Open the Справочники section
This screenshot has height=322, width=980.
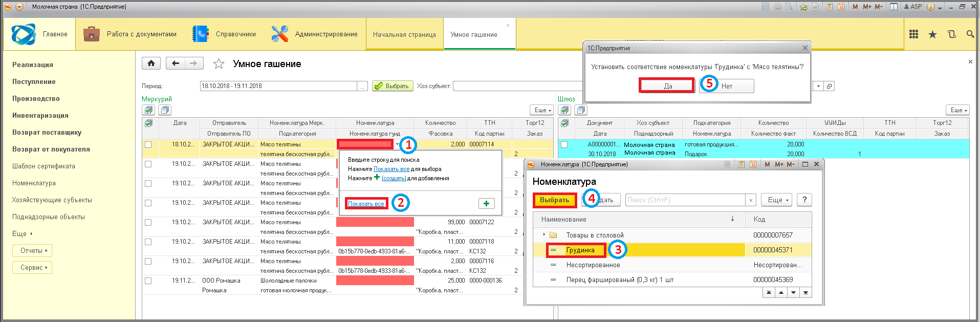click(224, 34)
